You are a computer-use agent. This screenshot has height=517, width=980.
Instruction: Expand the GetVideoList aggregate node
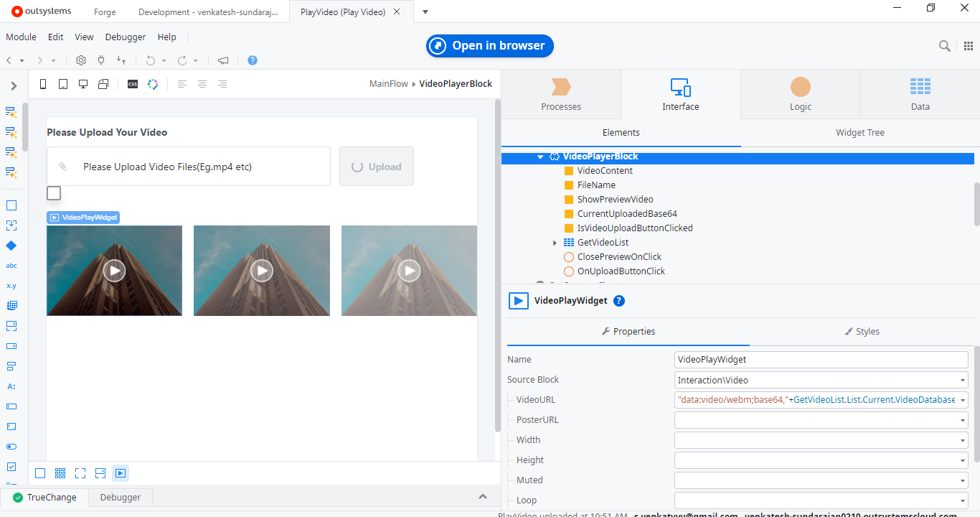(x=555, y=243)
